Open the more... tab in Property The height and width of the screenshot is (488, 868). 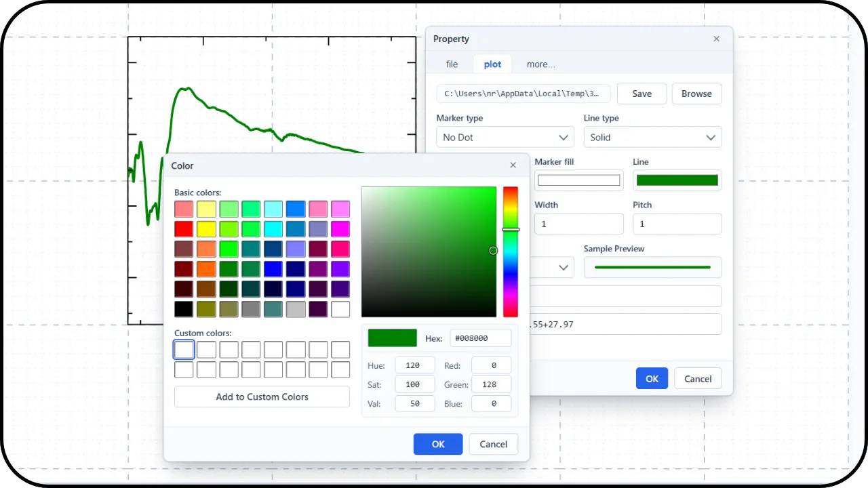[x=540, y=64]
